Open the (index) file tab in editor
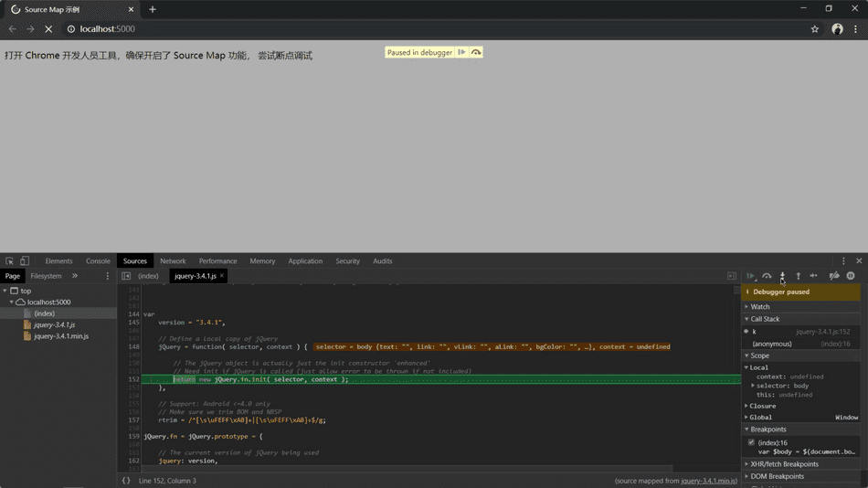 (148, 276)
